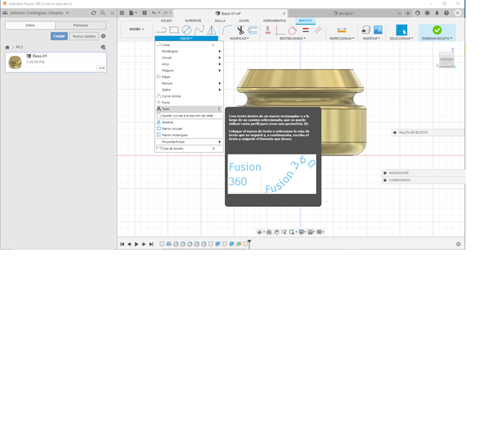Select the Line sketch tool icon
Viewport: 504px width, 445px height.
(x=162, y=30)
